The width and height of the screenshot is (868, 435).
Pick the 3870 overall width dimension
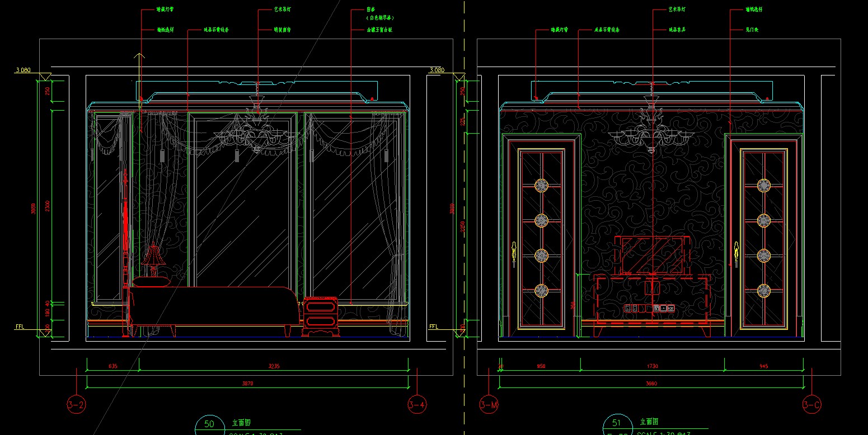point(247,384)
